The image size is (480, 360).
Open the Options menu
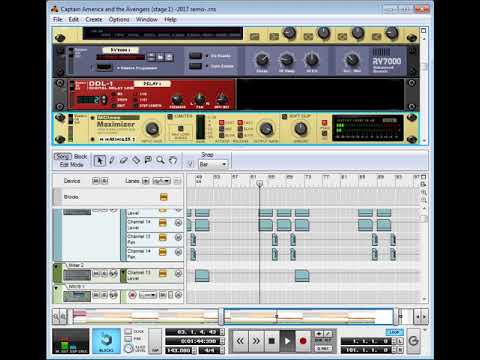tap(119, 19)
